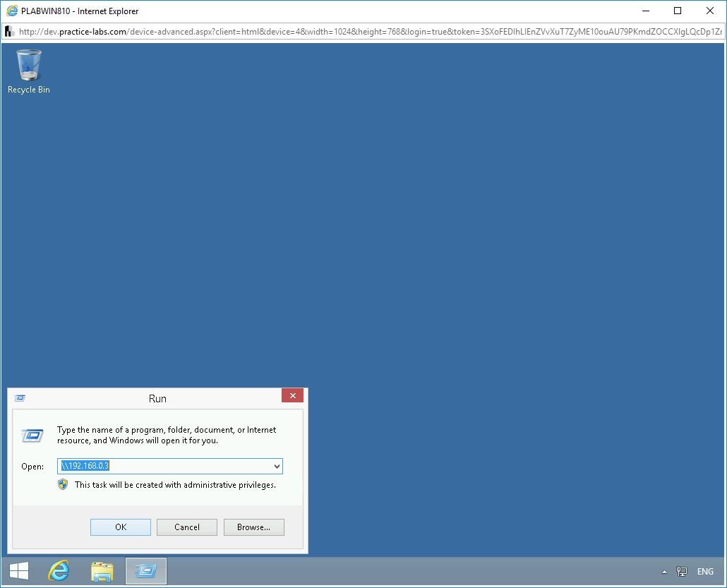The width and height of the screenshot is (727, 588).
Task: Open the ENG language switcher
Action: [704, 572]
